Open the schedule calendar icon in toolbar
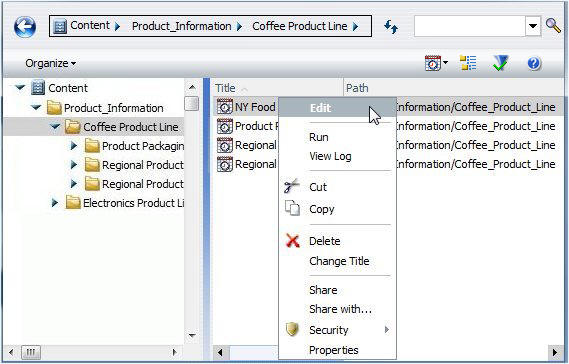The height and width of the screenshot is (364, 569). [x=433, y=63]
